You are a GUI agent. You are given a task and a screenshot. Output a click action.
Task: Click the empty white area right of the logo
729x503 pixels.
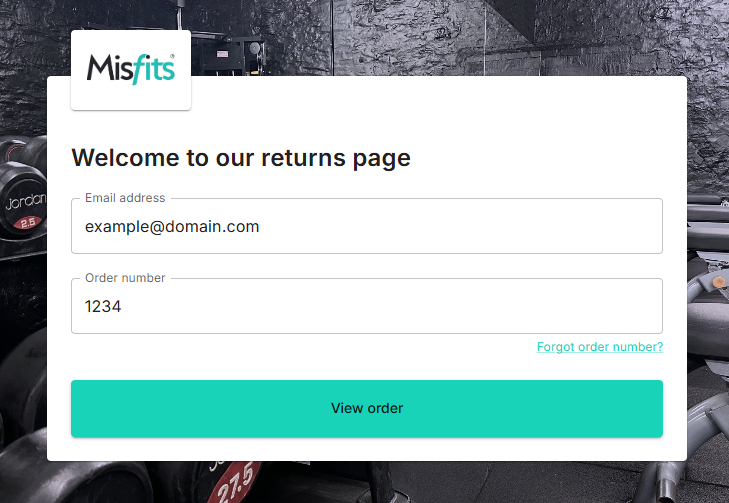coord(437,107)
